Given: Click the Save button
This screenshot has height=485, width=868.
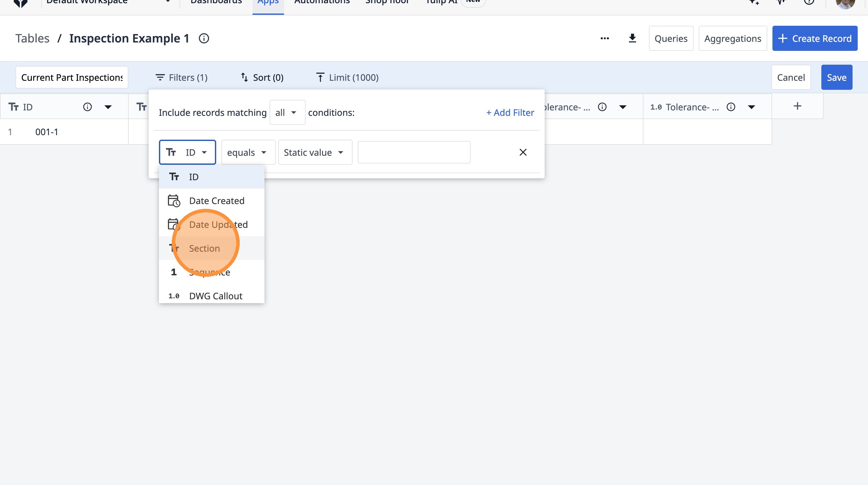Looking at the screenshot, I should tap(836, 78).
